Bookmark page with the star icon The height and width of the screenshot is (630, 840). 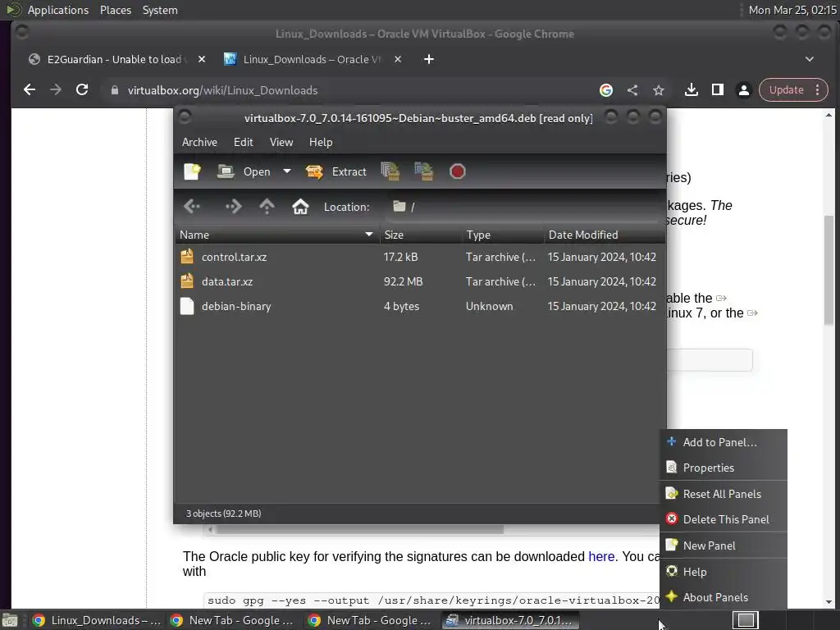click(659, 90)
